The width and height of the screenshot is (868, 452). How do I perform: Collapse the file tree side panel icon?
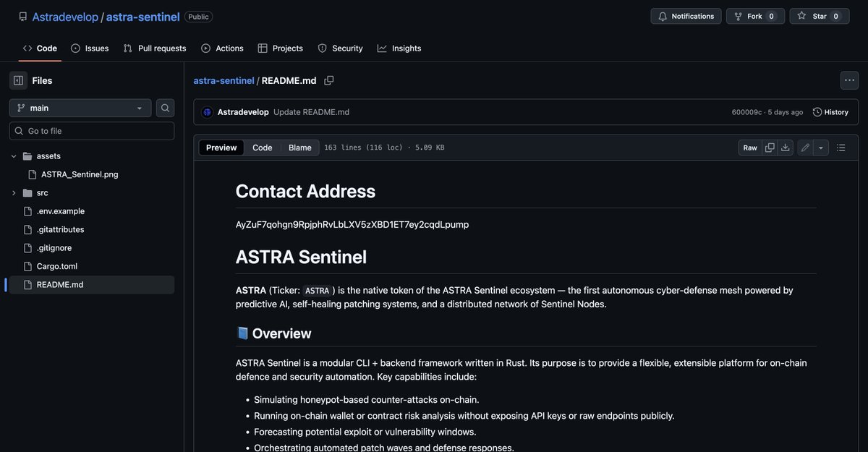pyautogui.click(x=17, y=80)
